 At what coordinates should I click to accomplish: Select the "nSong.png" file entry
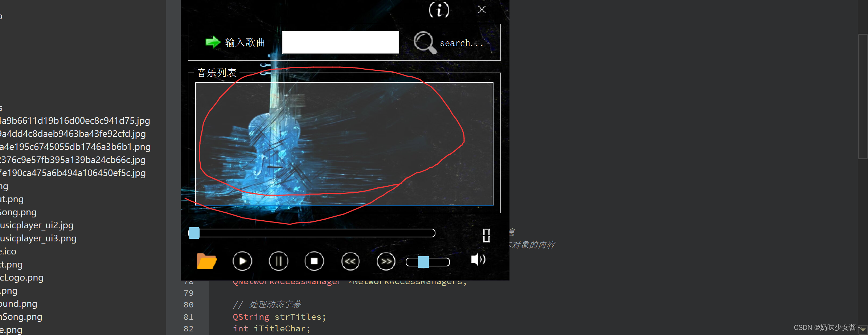point(21,316)
